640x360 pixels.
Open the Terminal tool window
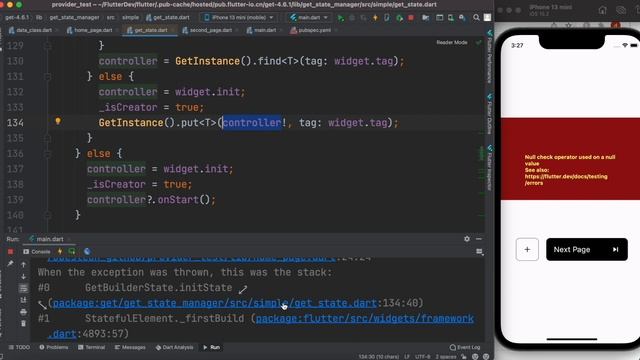91,347
